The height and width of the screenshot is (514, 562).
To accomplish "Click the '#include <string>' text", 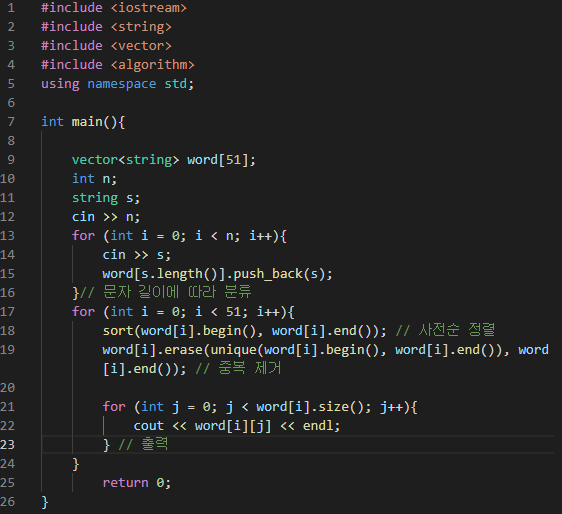I will (x=106, y=27).
